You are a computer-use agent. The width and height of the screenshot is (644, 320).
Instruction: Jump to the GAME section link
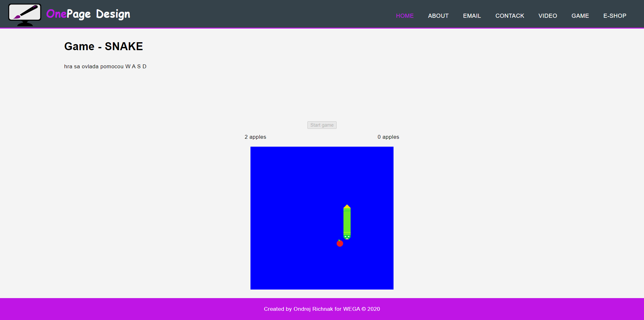(580, 16)
